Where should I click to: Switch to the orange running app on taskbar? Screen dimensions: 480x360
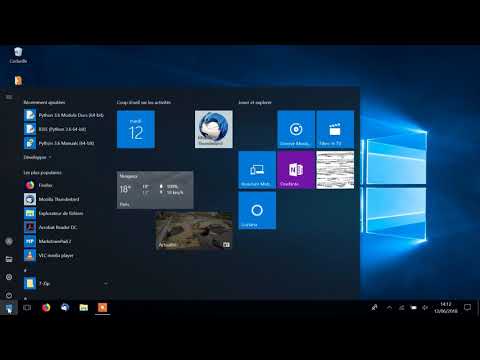(x=102, y=308)
